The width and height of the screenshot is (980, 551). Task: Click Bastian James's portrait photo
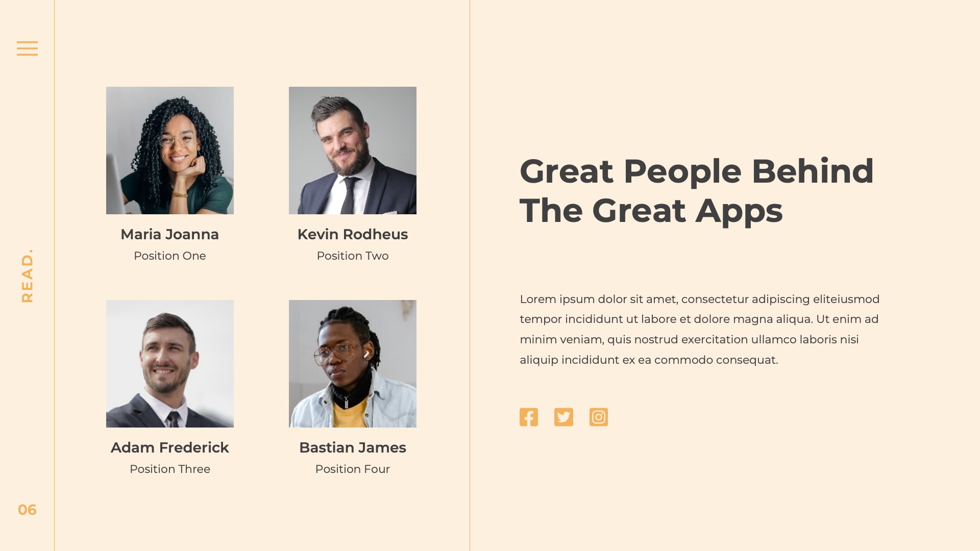[353, 364]
